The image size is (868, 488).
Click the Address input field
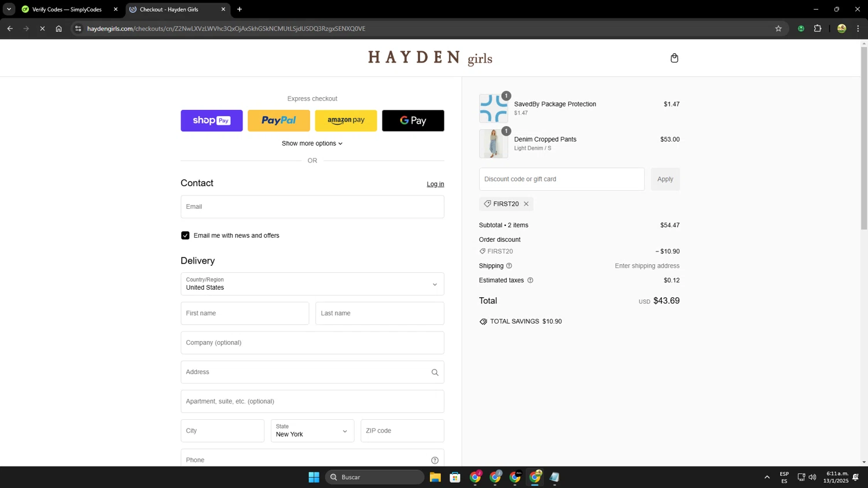click(x=312, y=372)
